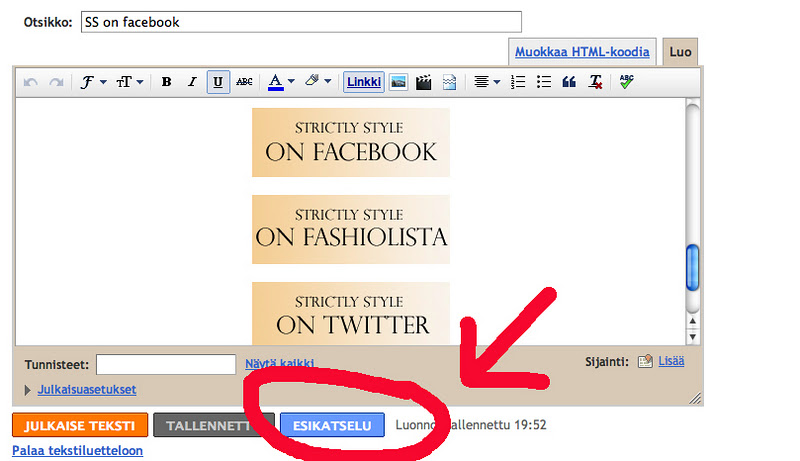Open the text size dropdown
Screen dimensions: 800x461
[x=130, y=82]
